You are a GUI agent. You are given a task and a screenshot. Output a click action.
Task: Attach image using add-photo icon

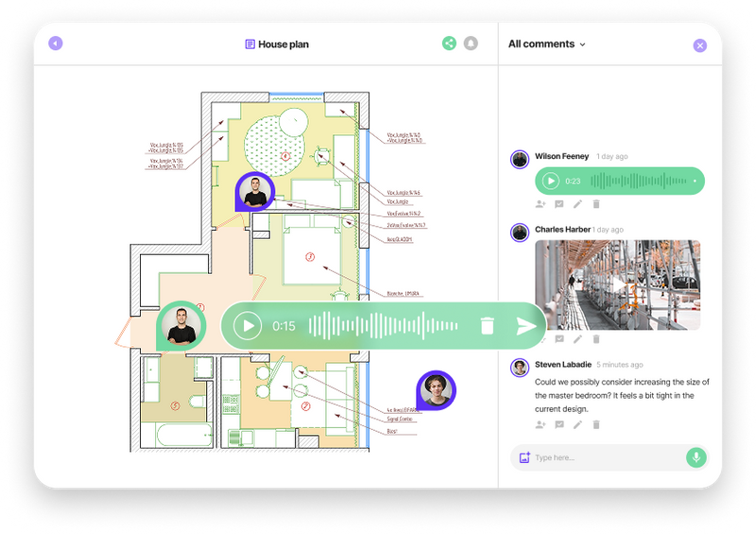click(524, 457)
